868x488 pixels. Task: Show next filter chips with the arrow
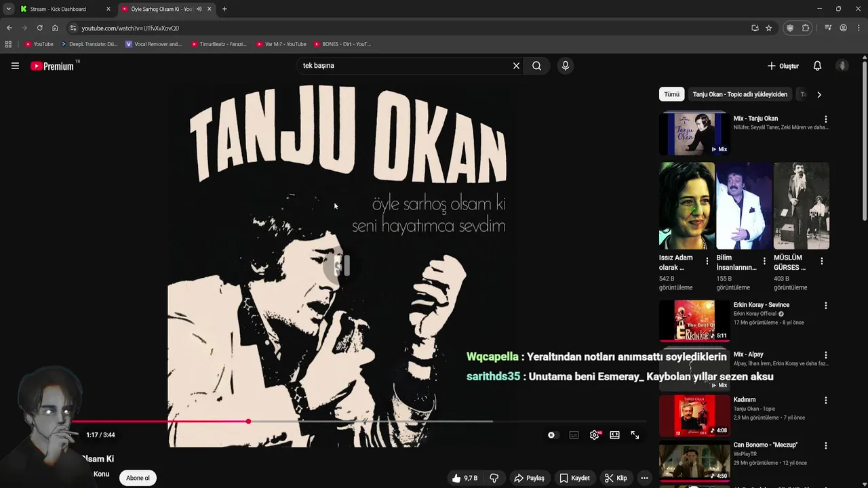pos(818,94)
